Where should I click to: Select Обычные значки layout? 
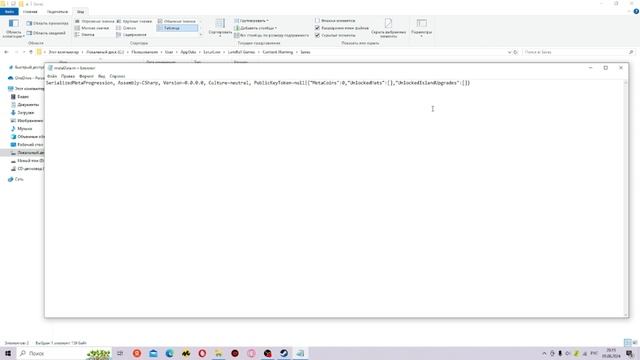(x=177, y=21)
